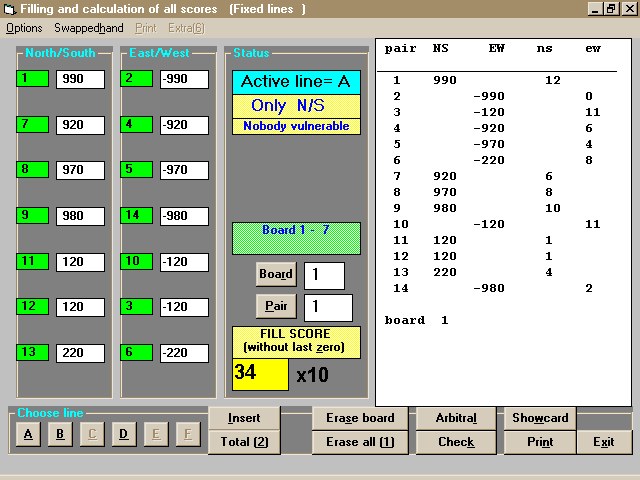Select line D button
The image size is (640, 480).
pyautogui.click(x=124, y=434)
